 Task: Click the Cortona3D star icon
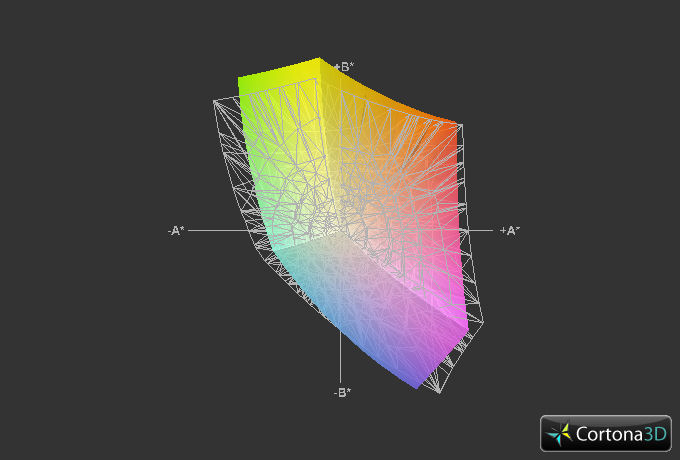(559, 434)
